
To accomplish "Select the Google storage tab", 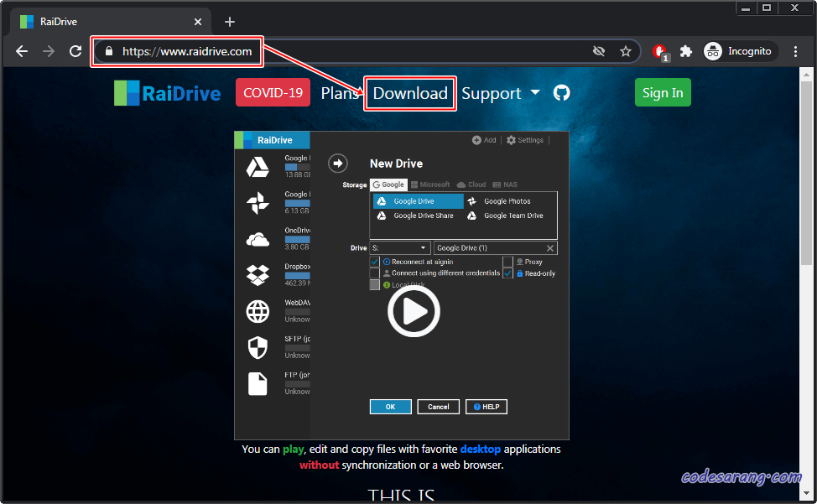I will pos(388,184).
